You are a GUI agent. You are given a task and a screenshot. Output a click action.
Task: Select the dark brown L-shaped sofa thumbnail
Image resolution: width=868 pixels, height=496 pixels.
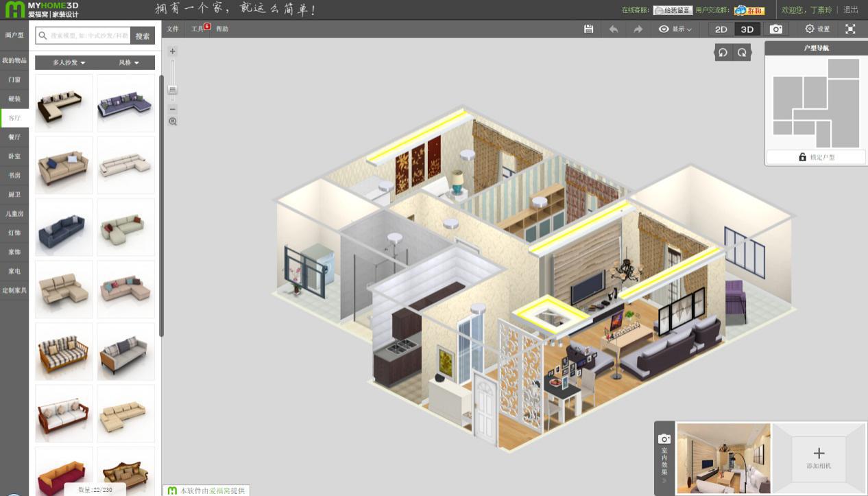coord(64,103)
